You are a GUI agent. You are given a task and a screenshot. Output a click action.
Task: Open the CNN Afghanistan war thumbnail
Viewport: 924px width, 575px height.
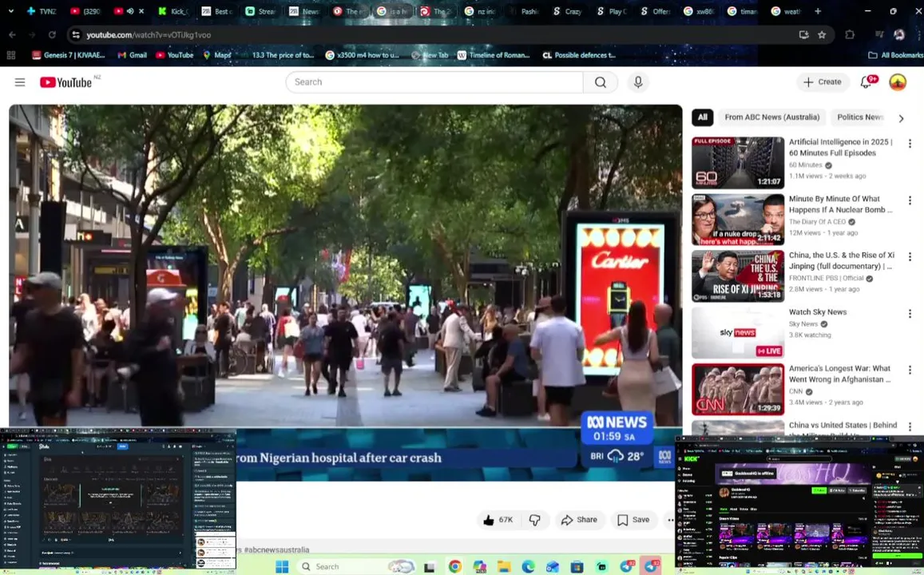tap(738, 390)
